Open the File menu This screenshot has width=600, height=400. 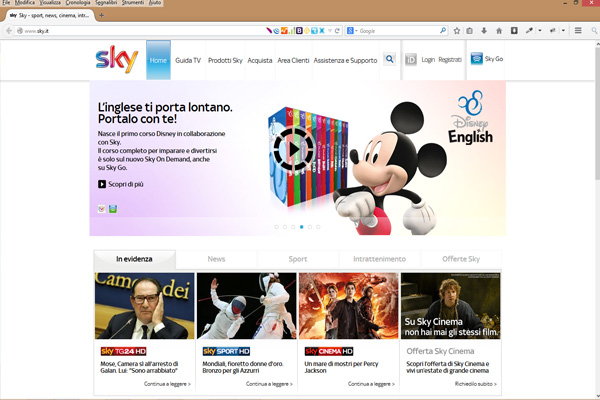6,3
